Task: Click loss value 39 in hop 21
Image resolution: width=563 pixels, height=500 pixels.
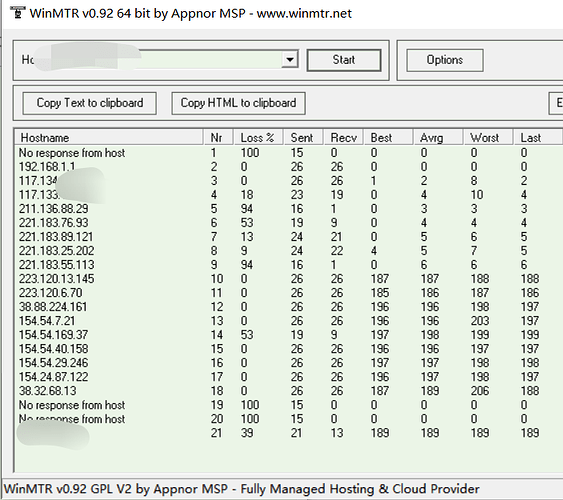Action: [247, 433]
